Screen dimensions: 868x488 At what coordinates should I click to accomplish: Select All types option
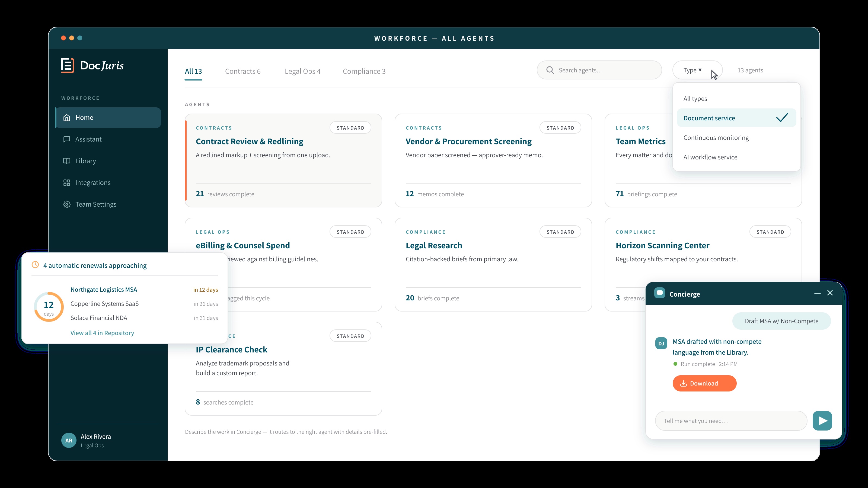(736, 98)
